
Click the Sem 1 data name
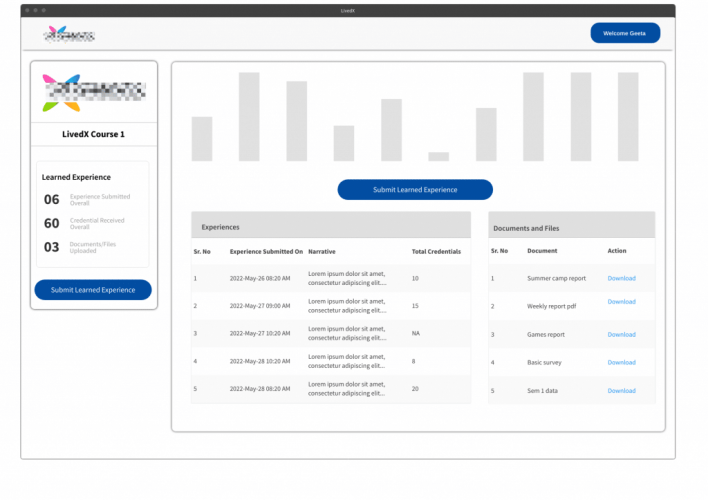point(542,391)
